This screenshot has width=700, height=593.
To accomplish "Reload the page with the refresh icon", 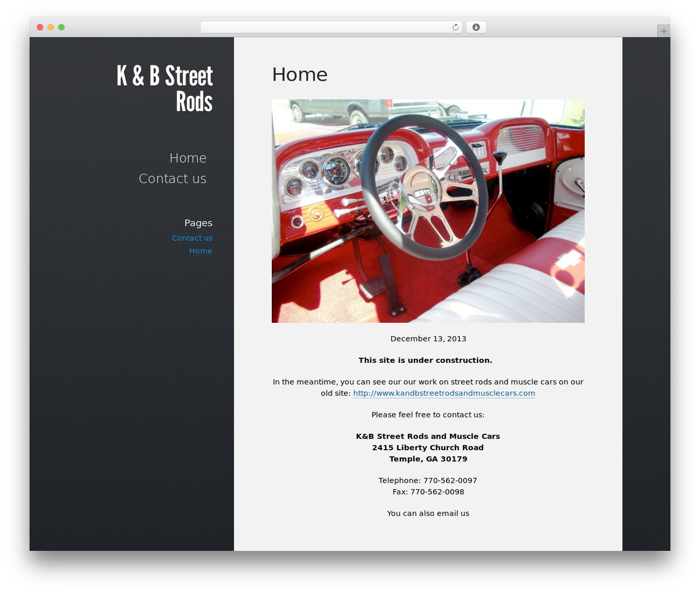I will [455, 27].
